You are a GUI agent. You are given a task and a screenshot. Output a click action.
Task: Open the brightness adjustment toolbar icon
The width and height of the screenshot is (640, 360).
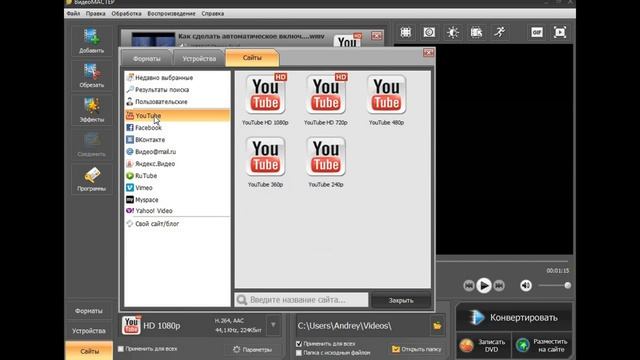point(453,32)
